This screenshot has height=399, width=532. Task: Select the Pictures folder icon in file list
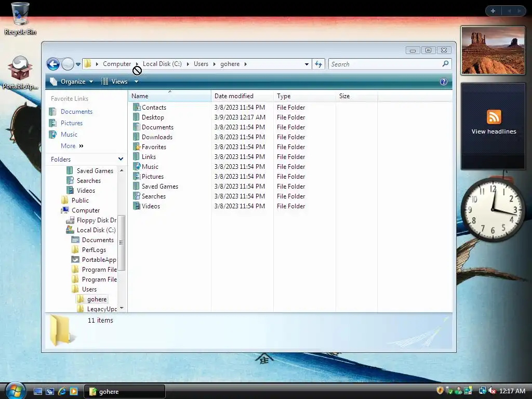click(137, 176)
